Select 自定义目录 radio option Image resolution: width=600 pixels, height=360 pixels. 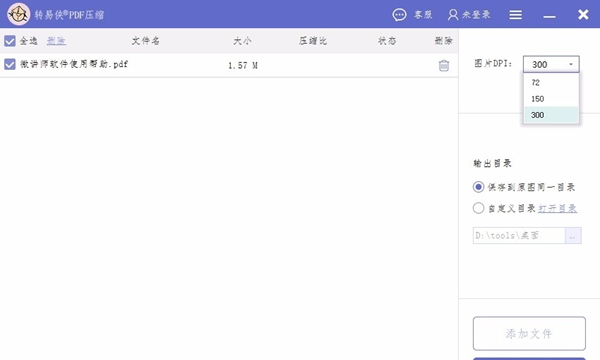point(478,208)
